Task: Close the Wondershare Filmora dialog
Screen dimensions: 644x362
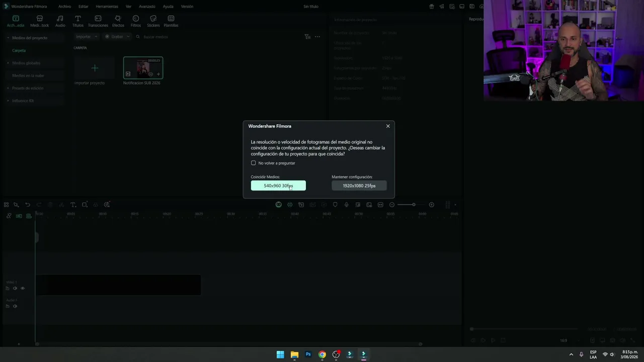Action: (388, 126)
